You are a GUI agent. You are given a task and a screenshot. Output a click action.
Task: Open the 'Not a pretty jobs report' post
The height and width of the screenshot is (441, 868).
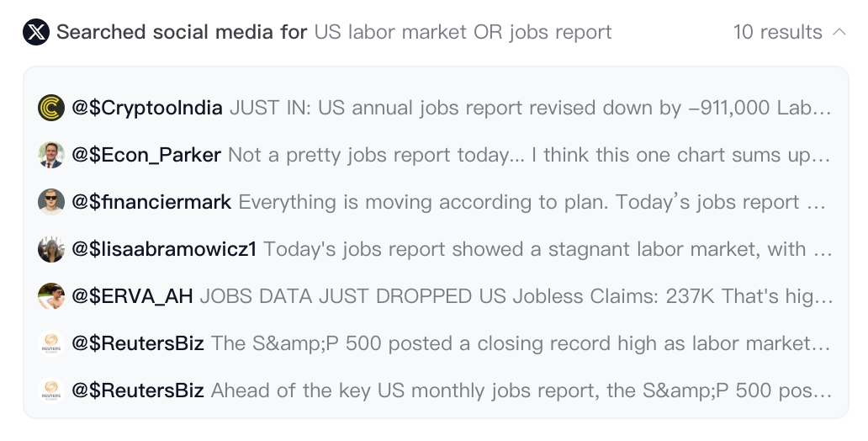[x=530, y=155]
